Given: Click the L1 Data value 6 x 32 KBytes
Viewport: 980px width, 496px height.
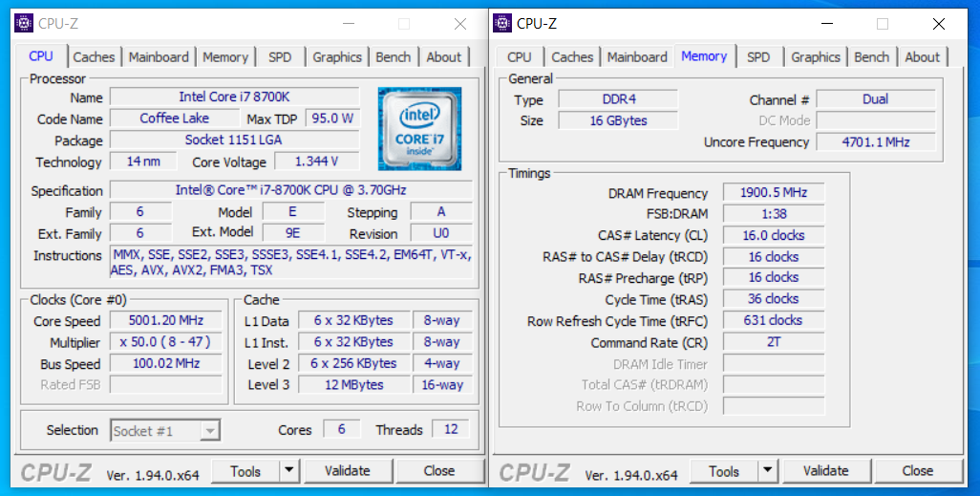Looking at the screenshot, I should click(x=353, y=320).
